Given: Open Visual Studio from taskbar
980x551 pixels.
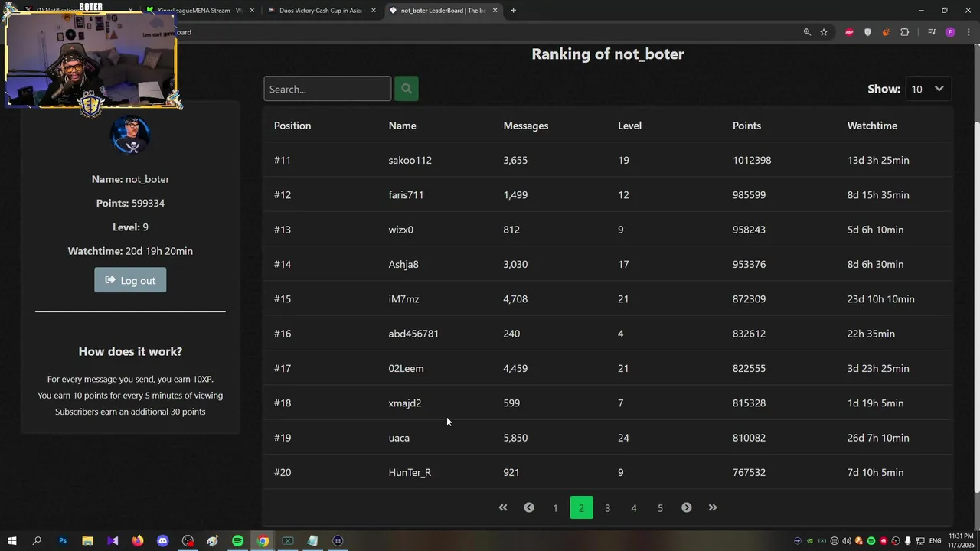Looking at the screenshot, I should (x=113, y=541).
